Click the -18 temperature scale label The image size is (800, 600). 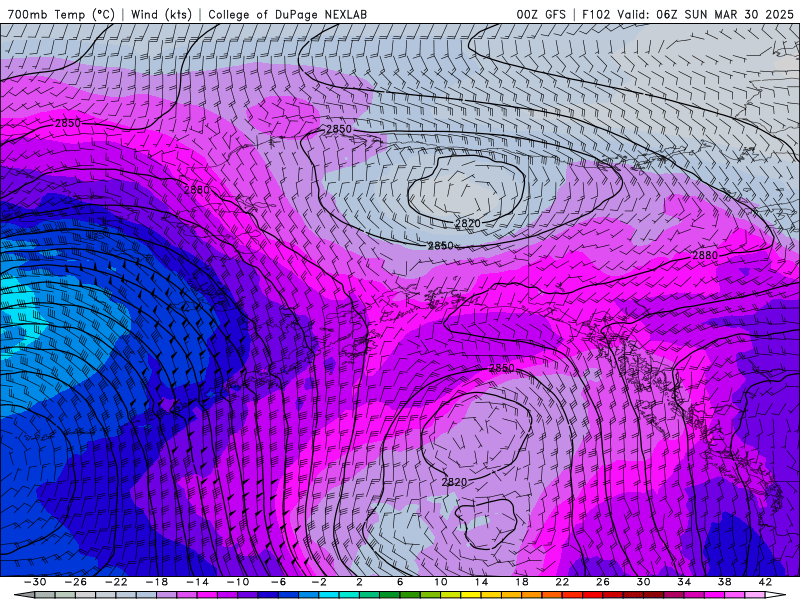[x=157, y=582]
